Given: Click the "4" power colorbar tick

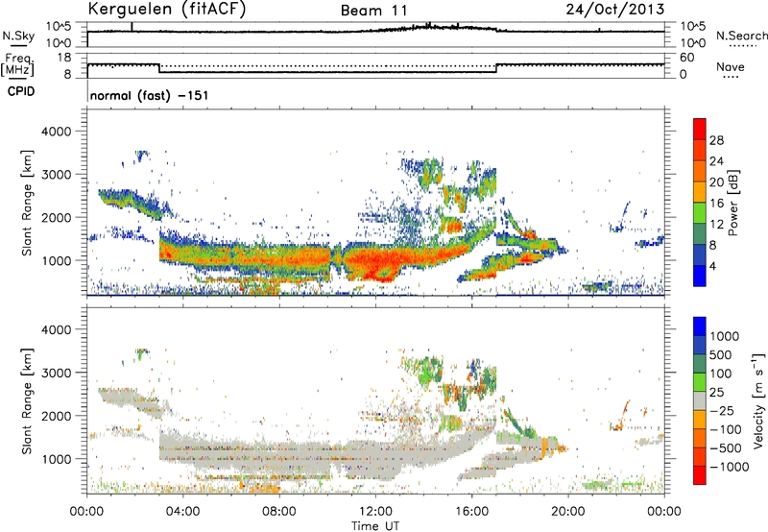Looking at the screenshot, I should (712, 266).
